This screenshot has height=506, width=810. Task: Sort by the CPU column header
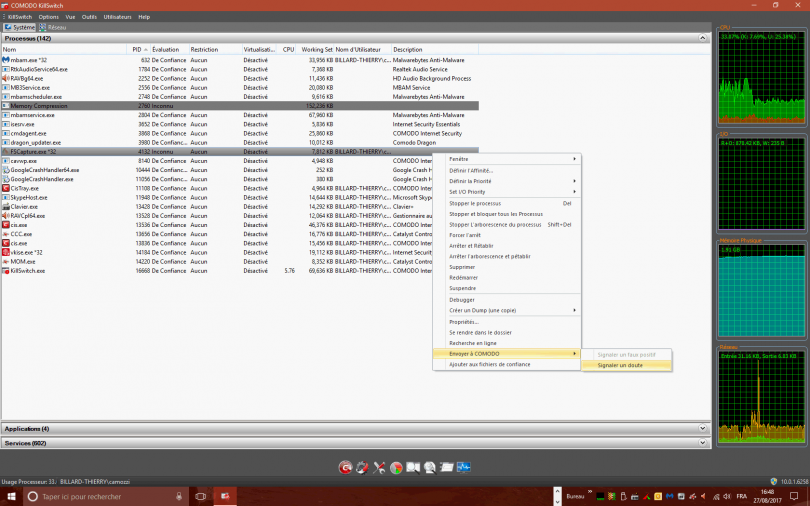(x=288, y=50)
